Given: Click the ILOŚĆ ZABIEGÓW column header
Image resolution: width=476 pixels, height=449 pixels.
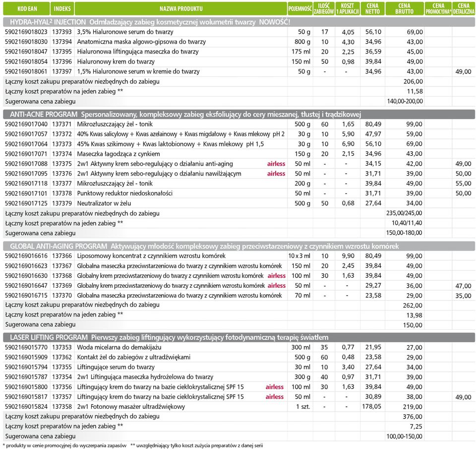Looking at the screenshot, I should tap(324, 9).
